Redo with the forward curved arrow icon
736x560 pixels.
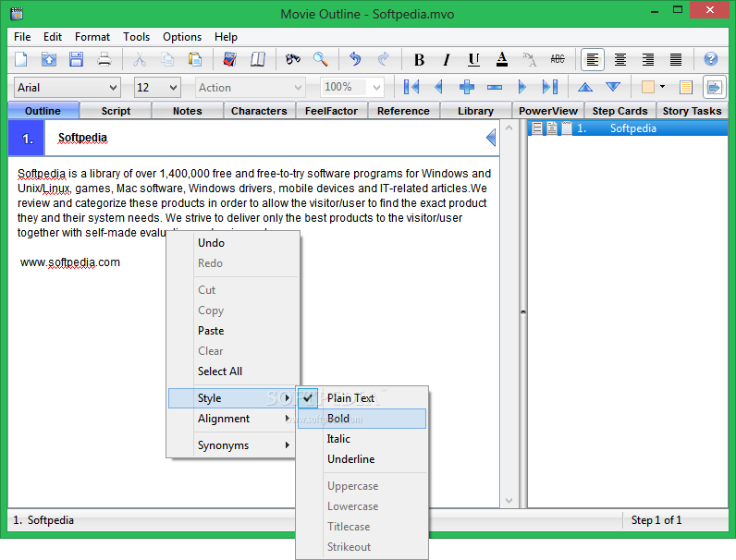[x=383, y=59]
